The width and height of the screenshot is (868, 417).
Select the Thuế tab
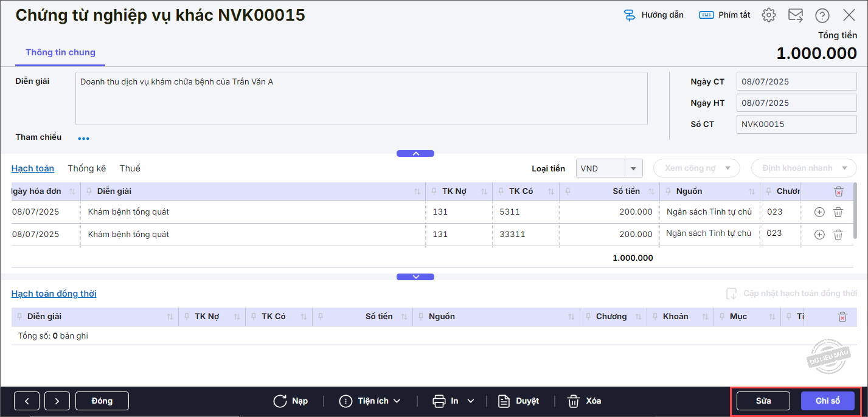click(x=130, y=168)
